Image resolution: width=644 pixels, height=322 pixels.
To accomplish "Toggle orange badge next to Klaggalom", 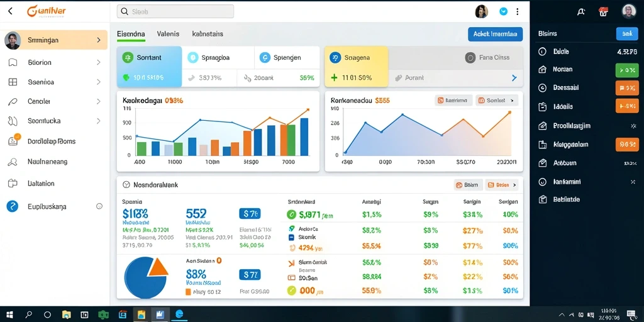I will 627,145.
